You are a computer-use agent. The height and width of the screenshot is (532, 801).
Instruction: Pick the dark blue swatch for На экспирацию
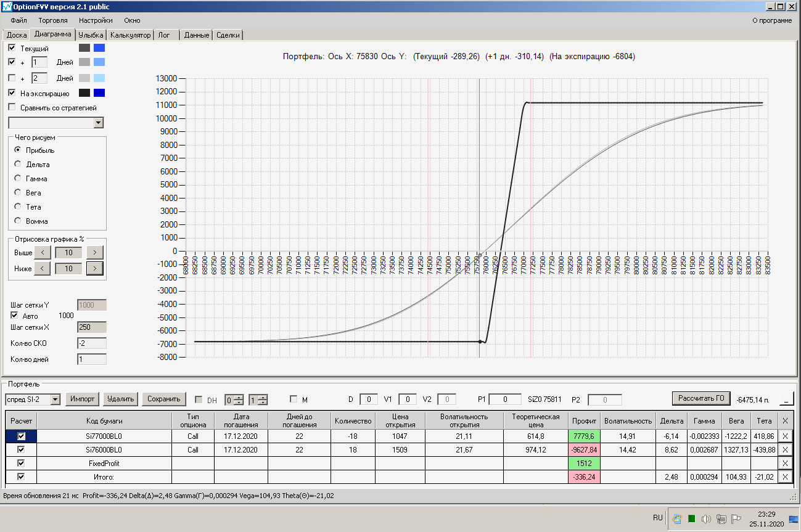(x=99, y=93)
